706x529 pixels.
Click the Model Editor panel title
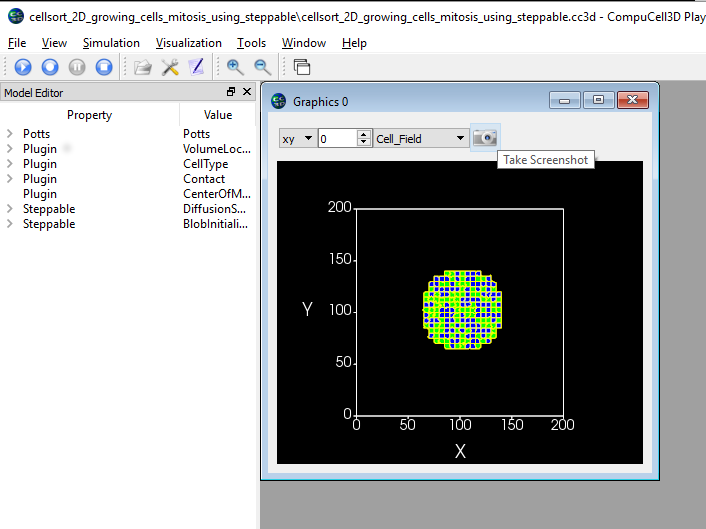(34, 93)
